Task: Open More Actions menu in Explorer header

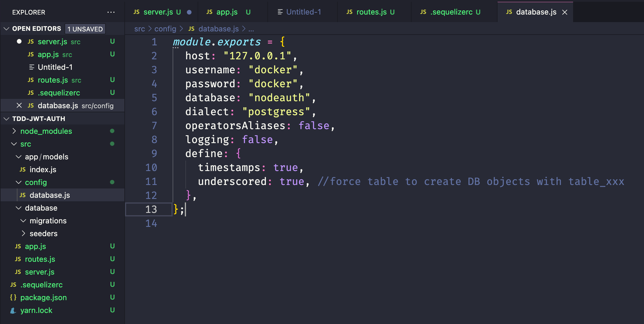Action: pos(111,12)
